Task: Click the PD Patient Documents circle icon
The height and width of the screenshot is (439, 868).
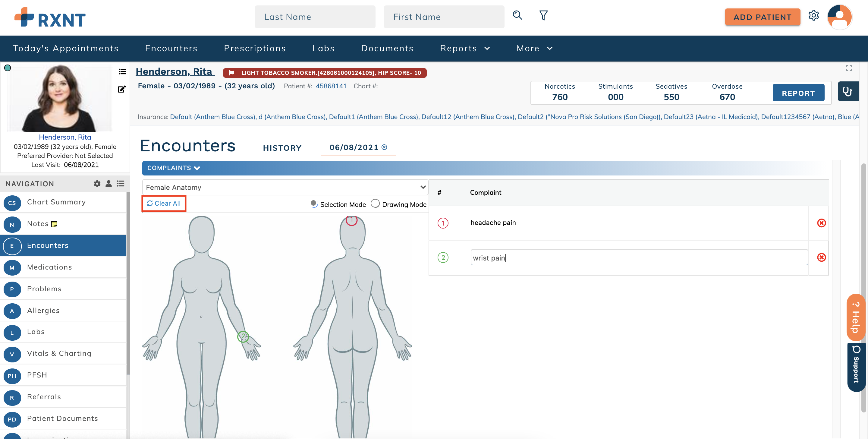Action: 12,419
